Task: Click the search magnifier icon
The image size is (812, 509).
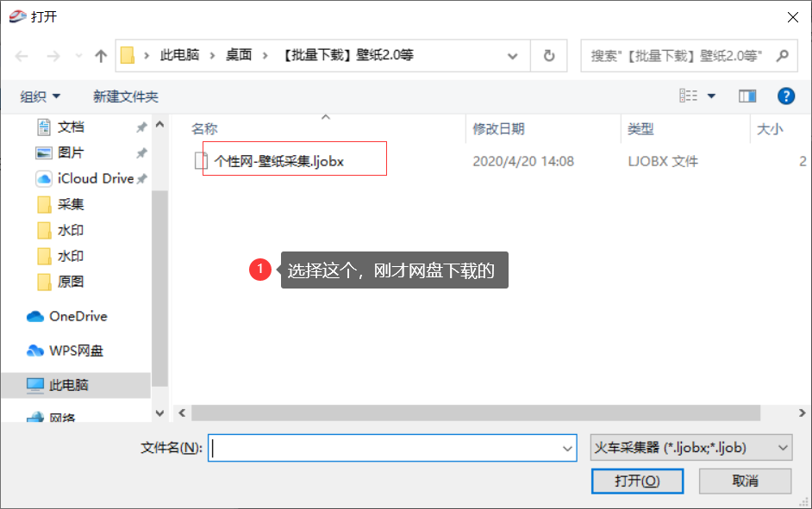Action: pos(783,55)
